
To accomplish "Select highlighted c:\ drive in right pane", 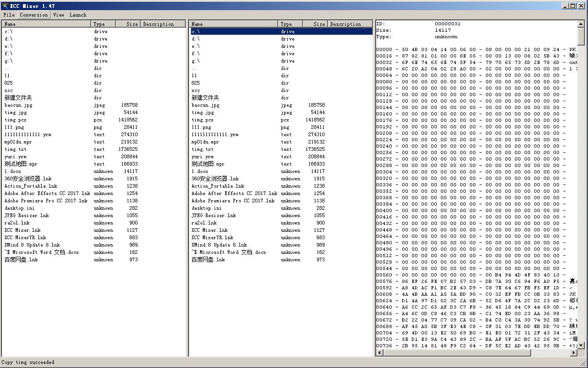I will [x=281, y=31].
